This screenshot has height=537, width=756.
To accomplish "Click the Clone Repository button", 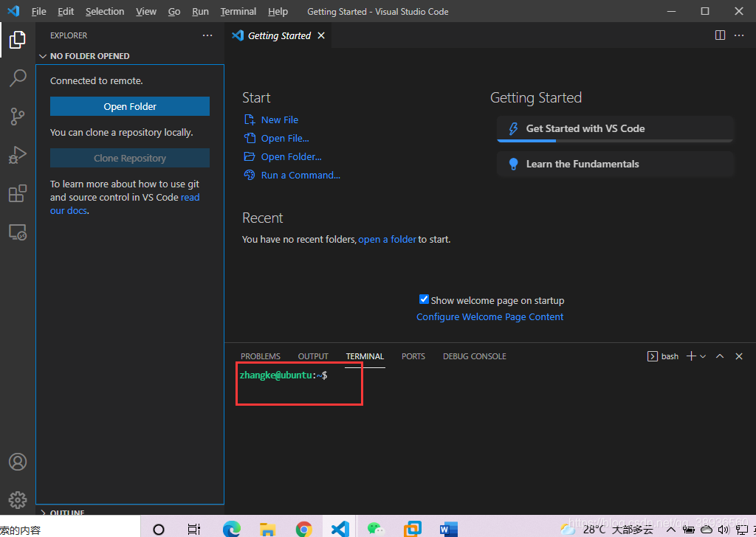I will [130, 158].
